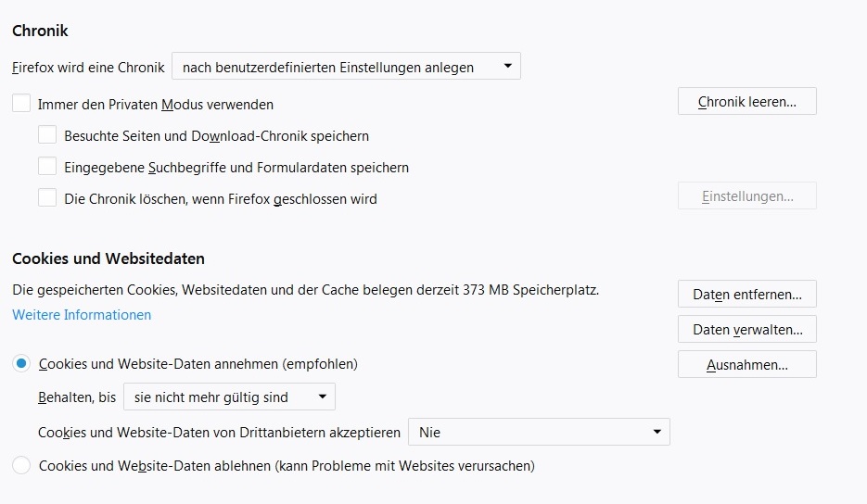Viewport: 867px width, 504px height.
Task: Click 'Daten verwalten...' button
Action: pyautogui.click(x=747, y=330)
